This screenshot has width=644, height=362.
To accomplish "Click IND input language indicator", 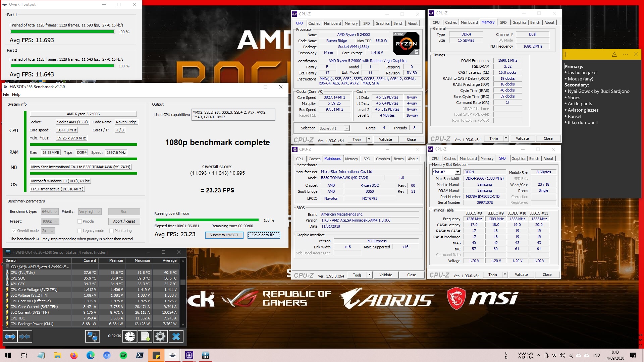I will point(596,355).
